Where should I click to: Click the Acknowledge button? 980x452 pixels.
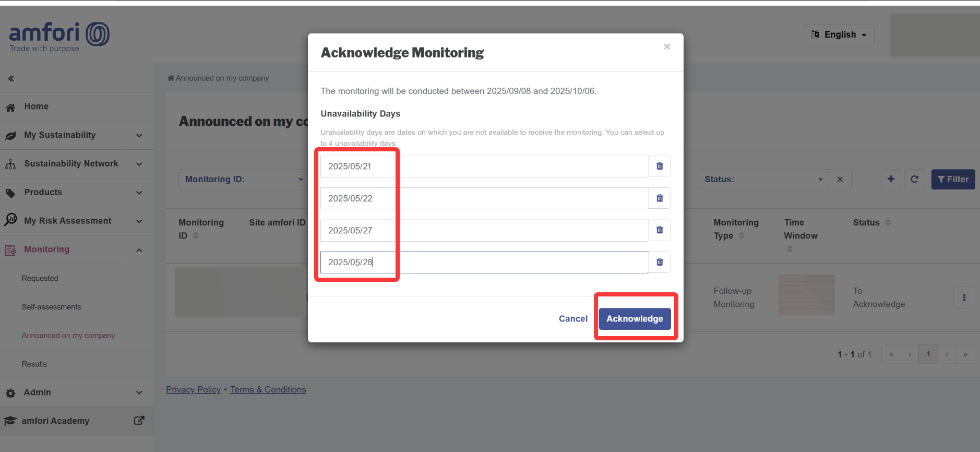point(635,319)
